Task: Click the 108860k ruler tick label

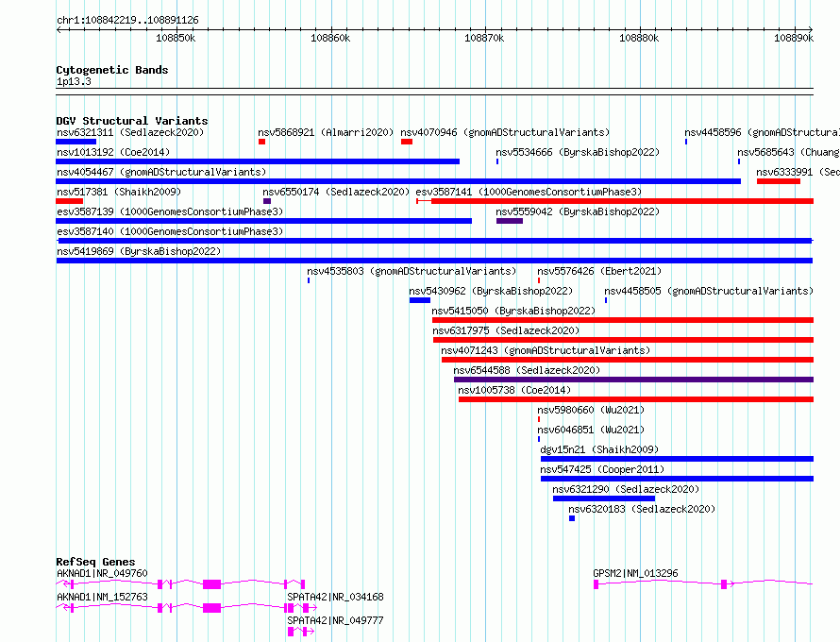Action: pyautogui.click(x=330, y=38)
